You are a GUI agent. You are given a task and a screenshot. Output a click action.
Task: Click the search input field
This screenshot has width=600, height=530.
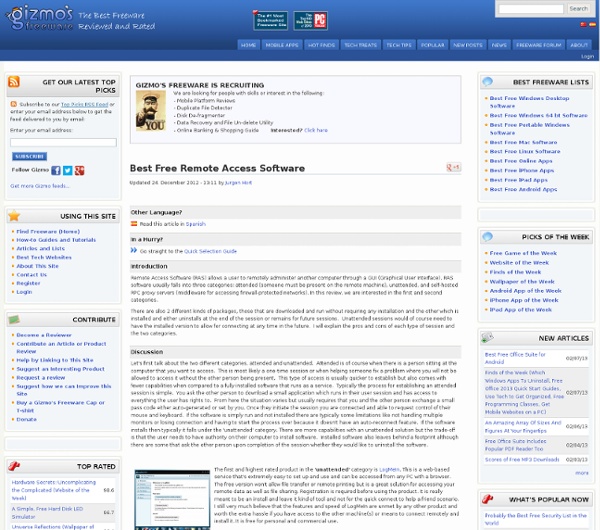531,9
